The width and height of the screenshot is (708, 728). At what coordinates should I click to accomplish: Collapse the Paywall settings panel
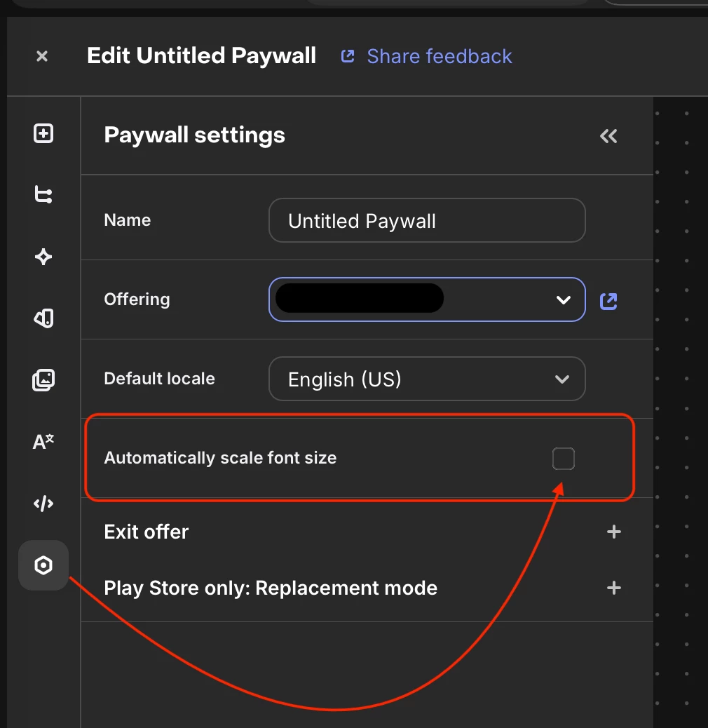point(608,136)
